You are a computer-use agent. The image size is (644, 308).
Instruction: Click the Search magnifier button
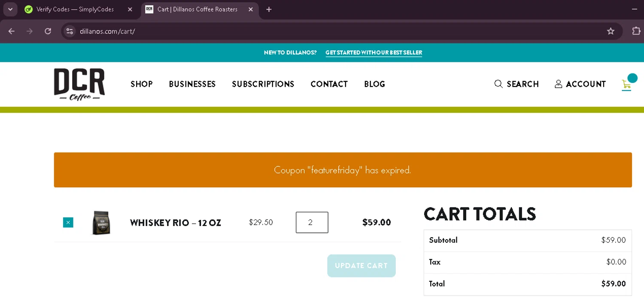point(516,84)
